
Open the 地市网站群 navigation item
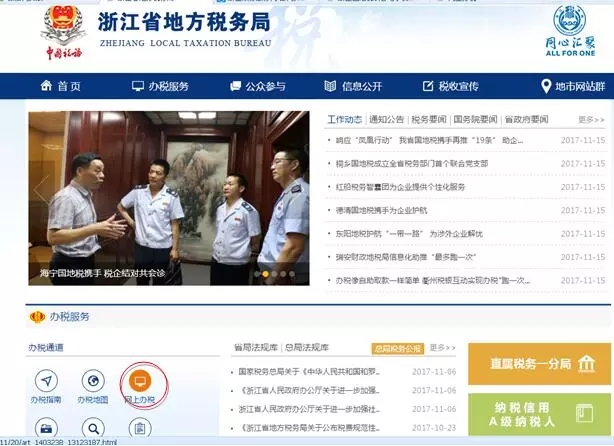[x=573, y=86]
